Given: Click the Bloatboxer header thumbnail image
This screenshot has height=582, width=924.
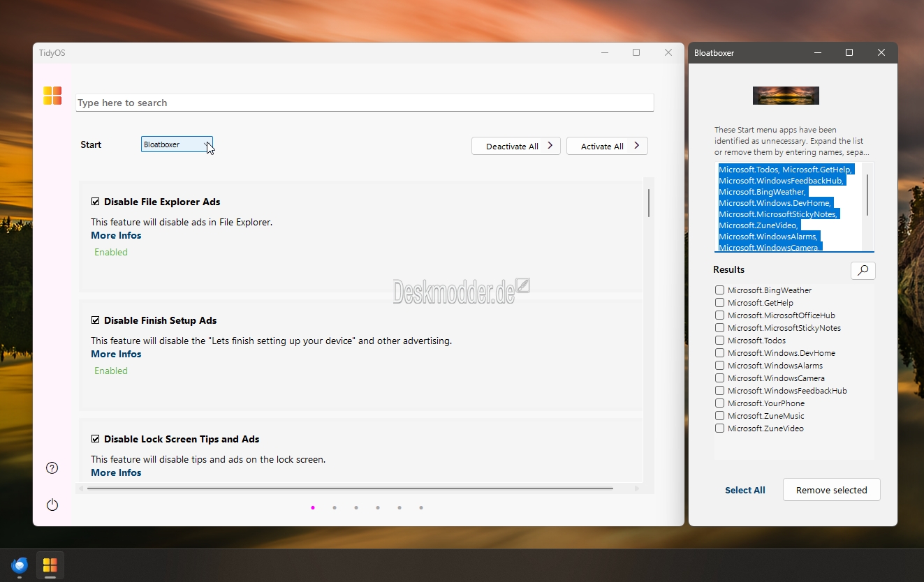Looking at the screenshot, I should pos(786,96).
